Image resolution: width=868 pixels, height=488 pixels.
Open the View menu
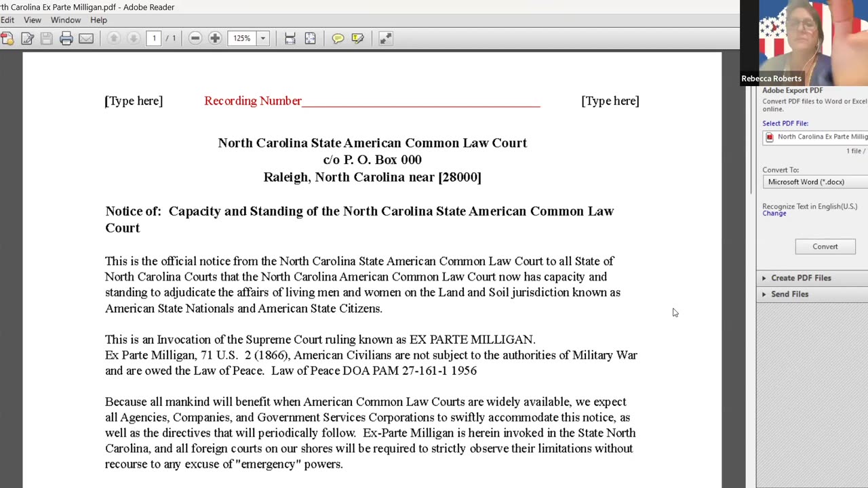[33, 20]
